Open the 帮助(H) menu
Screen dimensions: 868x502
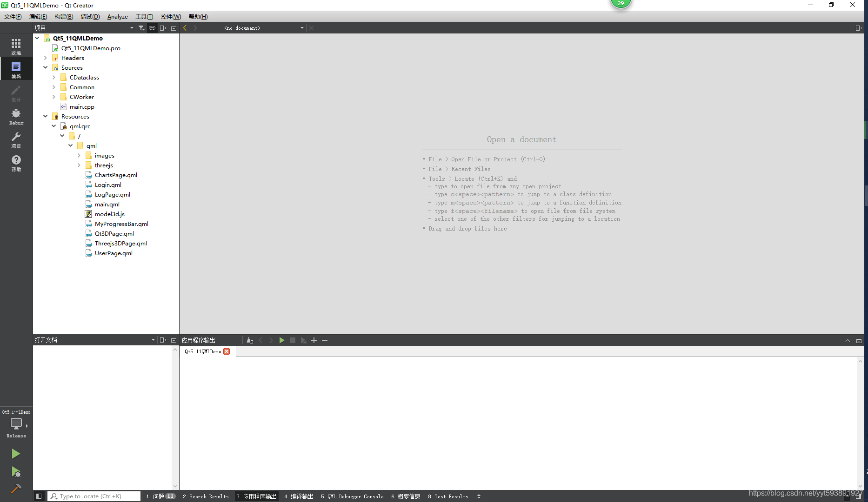[198, 17]
